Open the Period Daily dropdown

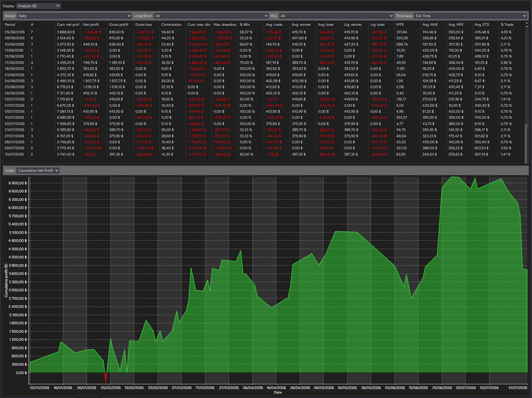(74, 16)
